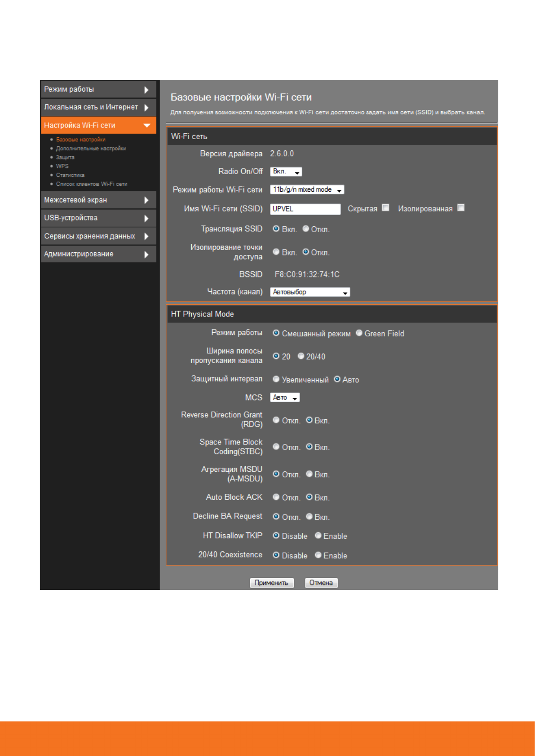Click the Применить button

[271, 583]
